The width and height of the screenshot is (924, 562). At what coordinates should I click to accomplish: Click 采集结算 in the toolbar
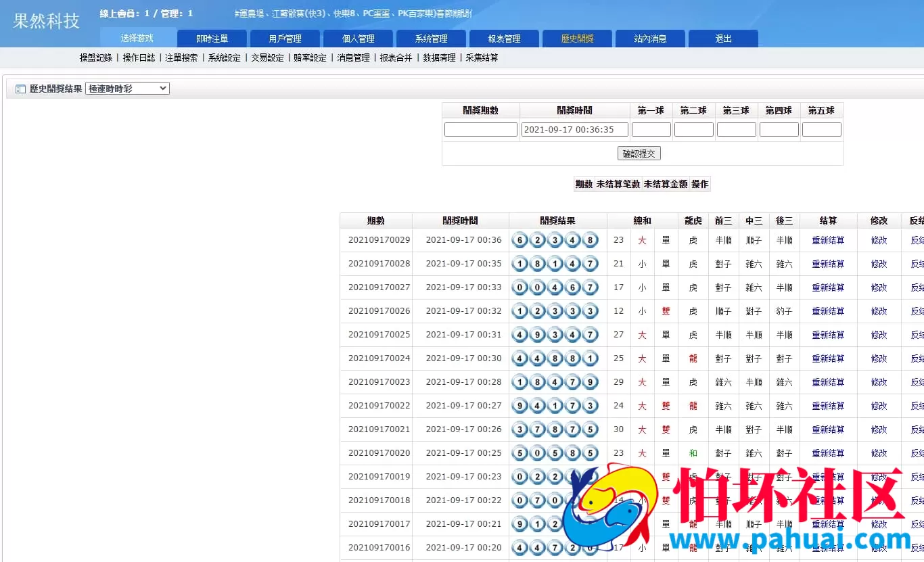[x=482, y=57]
